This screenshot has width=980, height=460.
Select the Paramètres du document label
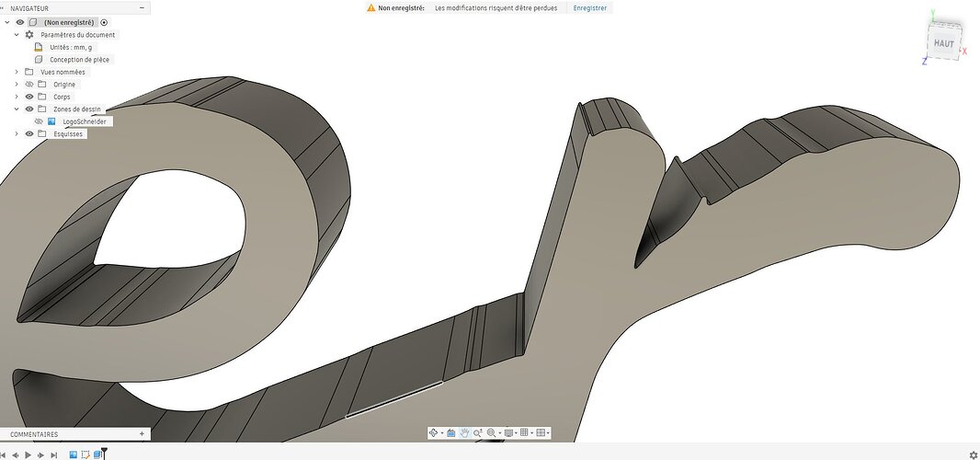pos(77,35)
